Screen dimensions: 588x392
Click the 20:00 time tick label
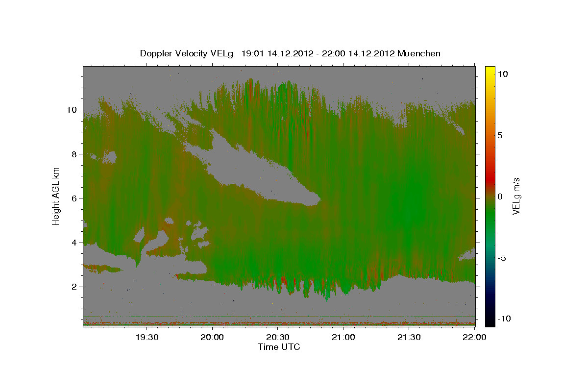(213, 337)
